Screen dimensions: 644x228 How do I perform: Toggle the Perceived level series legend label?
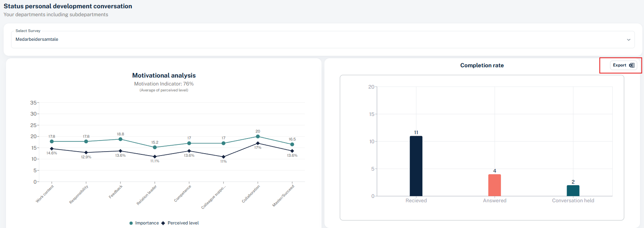pyautogui.click(x=183, y=223)
